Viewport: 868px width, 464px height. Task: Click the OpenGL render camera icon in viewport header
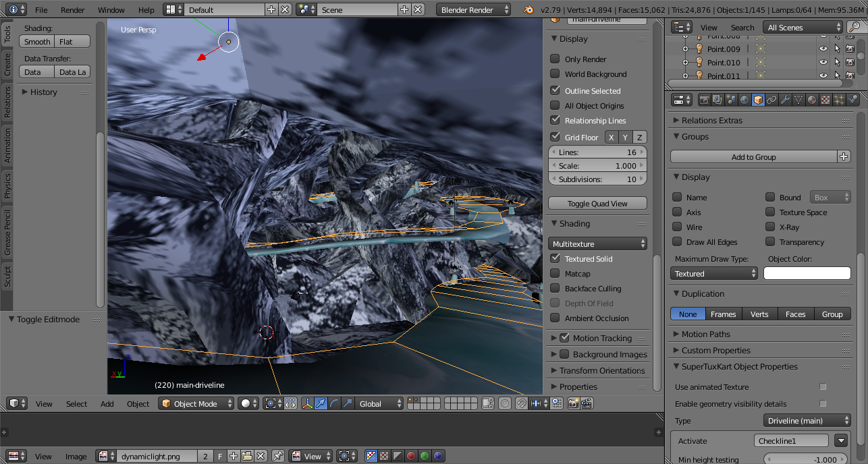coord(573,404)
